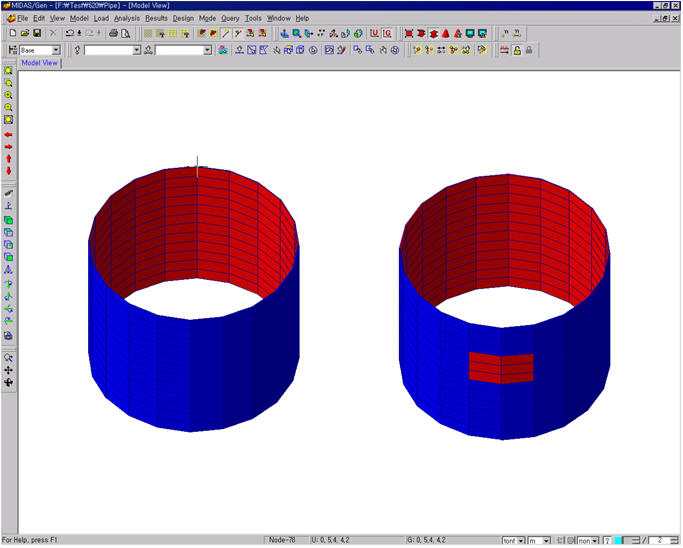Click the red cone perspective icon
The image size is (683, 548).
446,33
